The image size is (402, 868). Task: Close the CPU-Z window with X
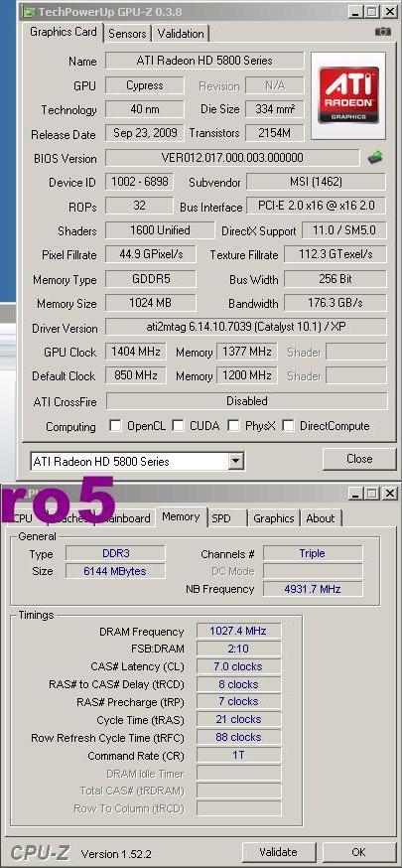[x=390, y=493]
